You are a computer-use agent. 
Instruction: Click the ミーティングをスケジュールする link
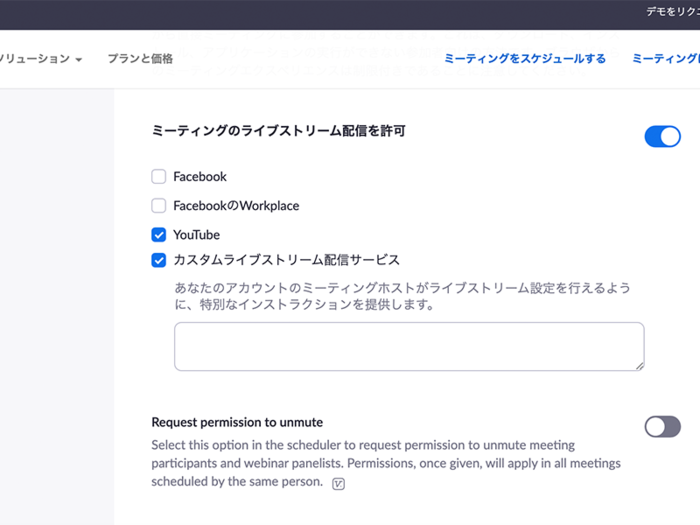tap(524, 59)
